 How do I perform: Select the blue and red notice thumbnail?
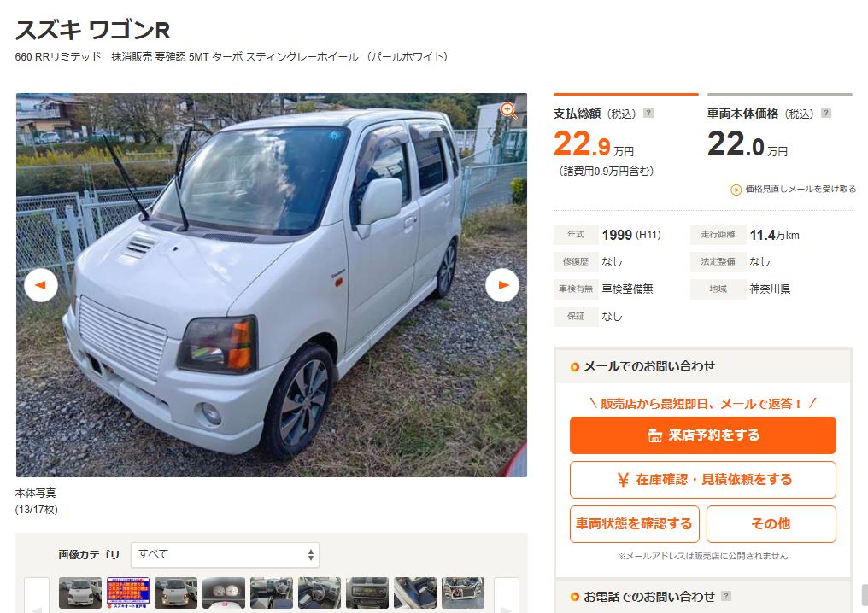pyautogui.click(x=128, y=593)
